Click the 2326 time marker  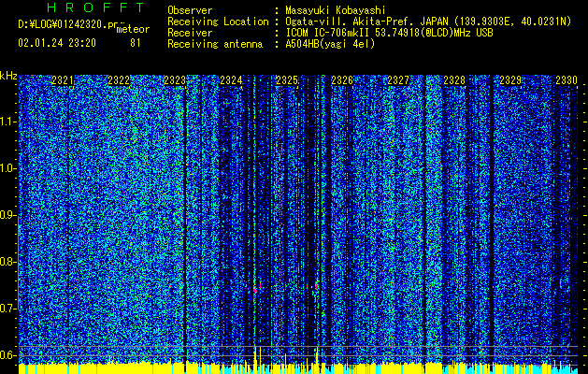pos(342,80)
